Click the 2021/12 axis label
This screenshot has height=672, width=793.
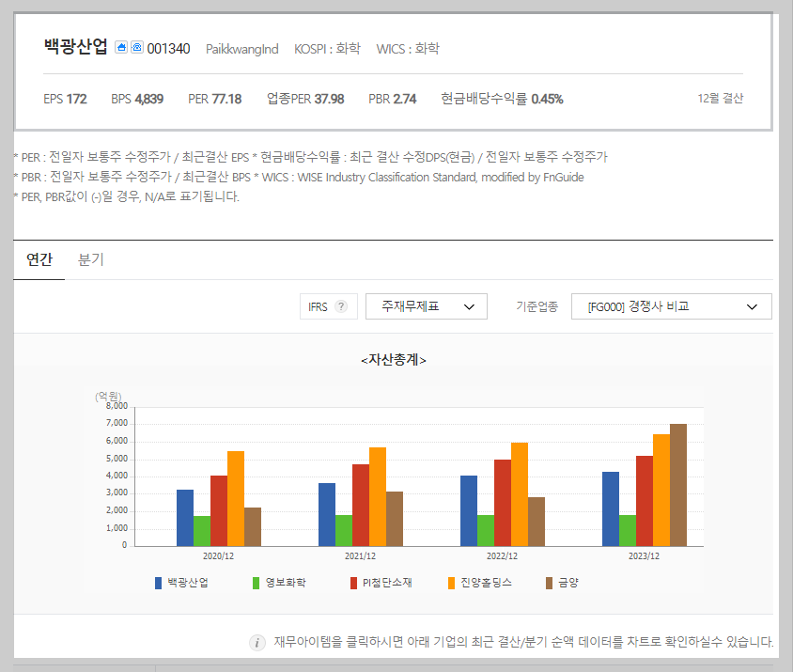[x=360, y=556]
